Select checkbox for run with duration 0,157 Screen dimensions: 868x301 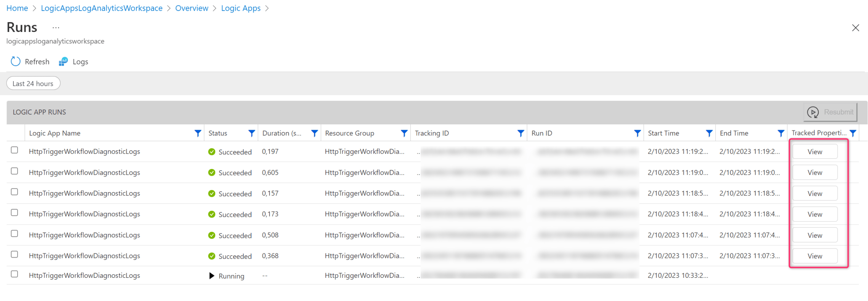[x=14, y=192]
